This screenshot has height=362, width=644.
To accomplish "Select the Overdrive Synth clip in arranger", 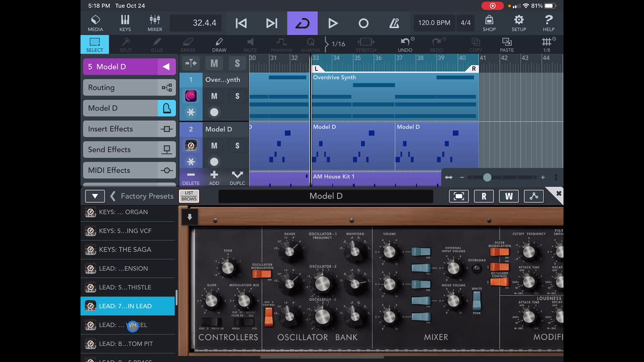I will (x=395, y=97).
